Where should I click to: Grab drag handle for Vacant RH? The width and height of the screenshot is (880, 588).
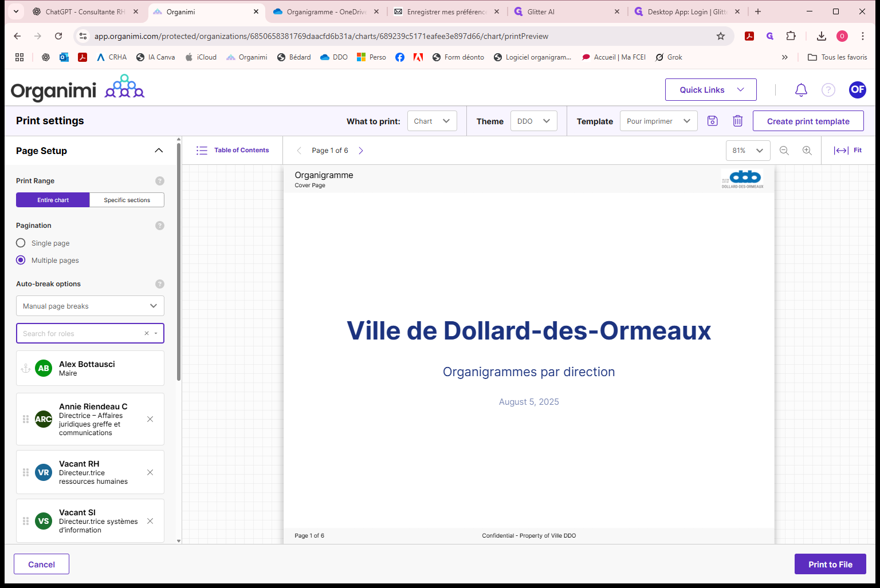click(26, 472)
